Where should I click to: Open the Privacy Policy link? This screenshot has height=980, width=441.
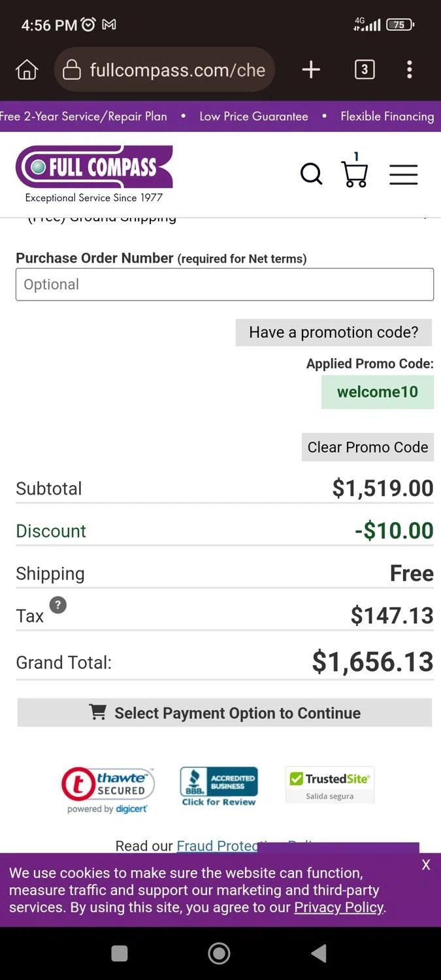click(338, 907)
